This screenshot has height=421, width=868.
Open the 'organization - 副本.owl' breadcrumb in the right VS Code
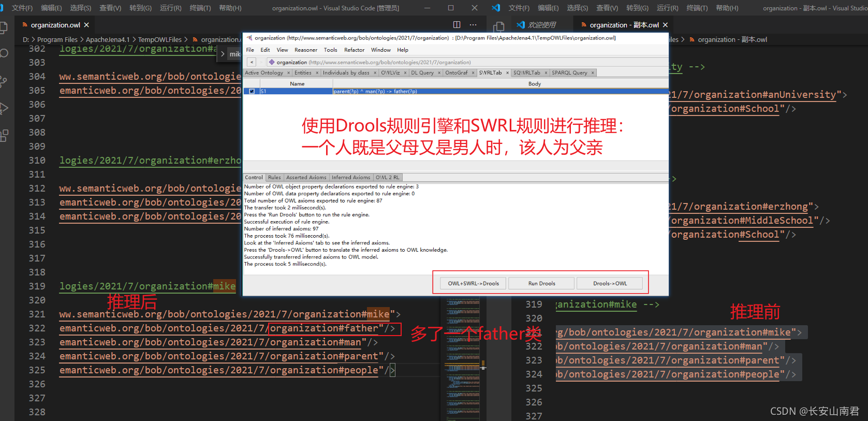(732, 39)
